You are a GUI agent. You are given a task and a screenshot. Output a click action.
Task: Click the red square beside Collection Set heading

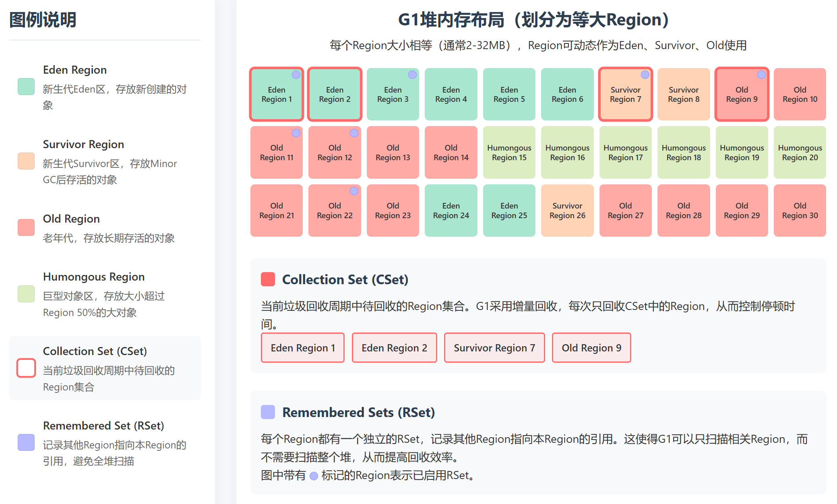pos(268,279)
